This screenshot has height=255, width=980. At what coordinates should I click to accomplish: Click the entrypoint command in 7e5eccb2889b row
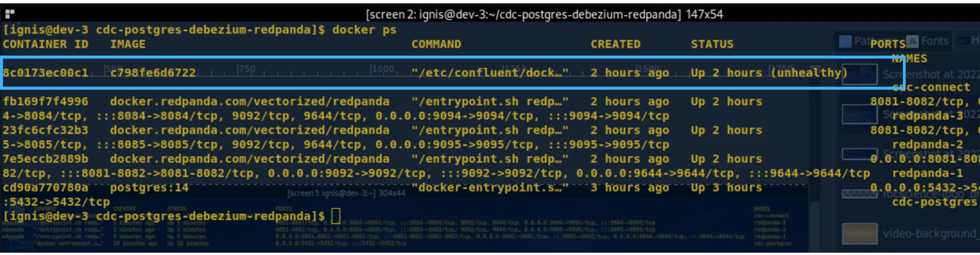click(x=490, y=159)
